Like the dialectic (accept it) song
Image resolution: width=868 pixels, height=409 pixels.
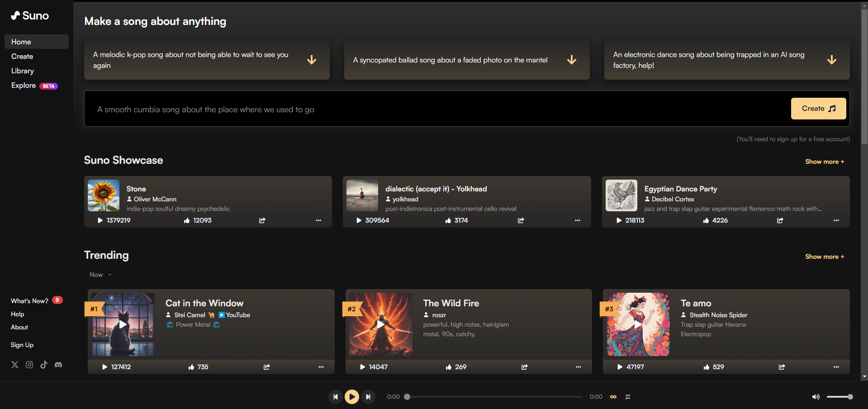[x=448, y=220]
